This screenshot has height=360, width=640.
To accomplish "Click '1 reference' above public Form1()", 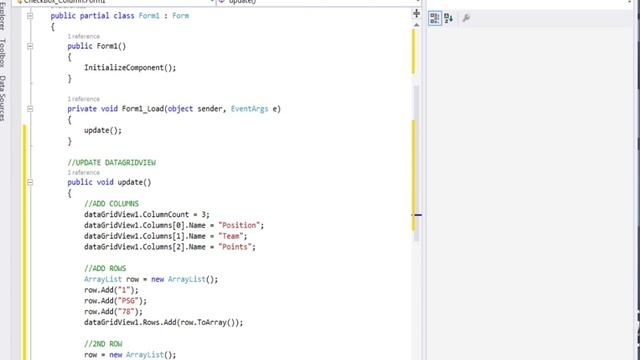I will pyautogui.click(x=84, y=36).
